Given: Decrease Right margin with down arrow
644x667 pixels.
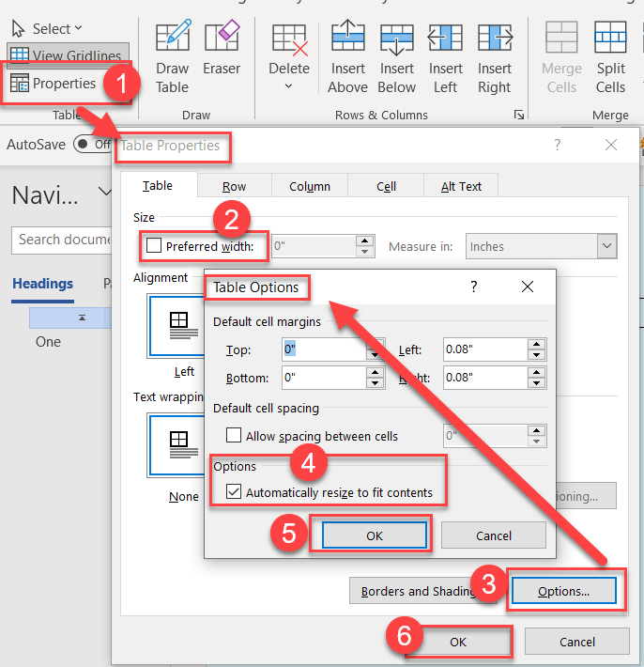Looking at the screenshot, I should [x=536, y=383].
